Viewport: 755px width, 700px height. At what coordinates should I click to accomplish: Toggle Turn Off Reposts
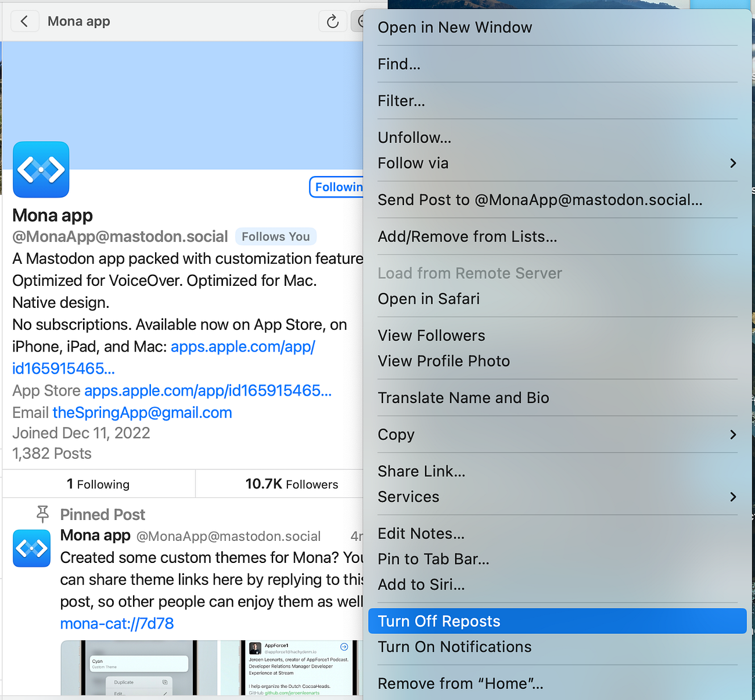[x=558, y=621]
